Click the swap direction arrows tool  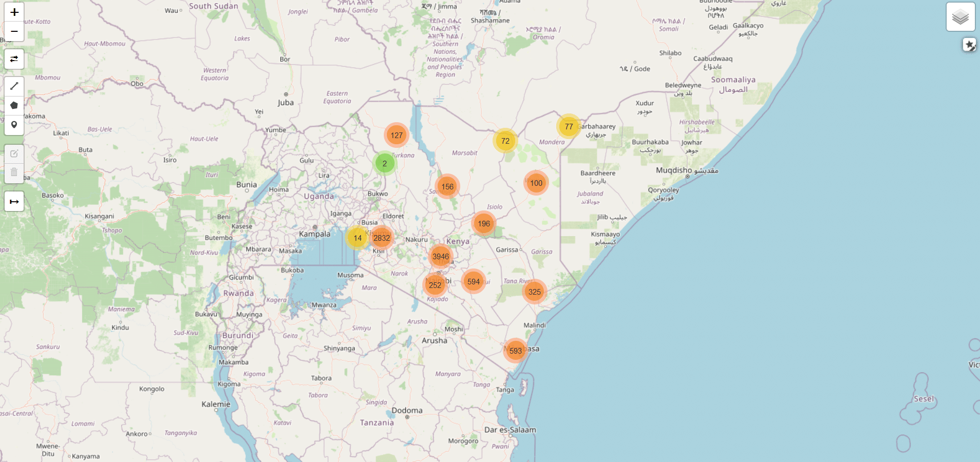(x=14, y=59)
